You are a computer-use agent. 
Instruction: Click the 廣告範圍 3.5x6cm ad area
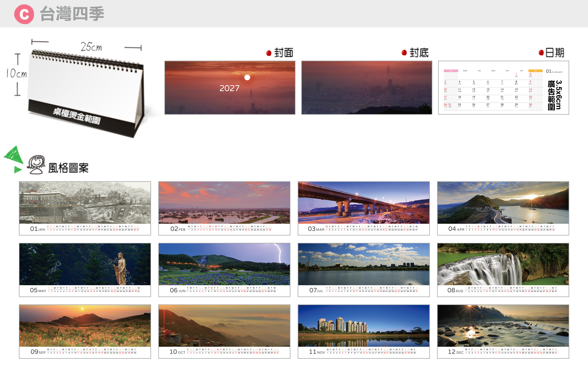pos(555,95)
